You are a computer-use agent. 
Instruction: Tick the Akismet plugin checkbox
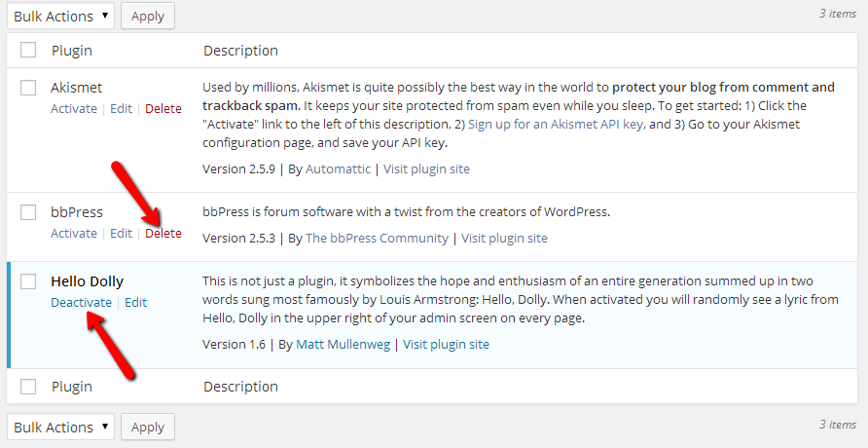tap(28, 88)
